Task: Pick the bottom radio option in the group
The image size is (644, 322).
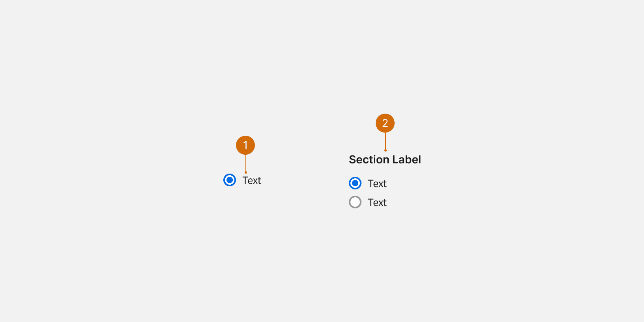Action: click(x=355, y=202)
